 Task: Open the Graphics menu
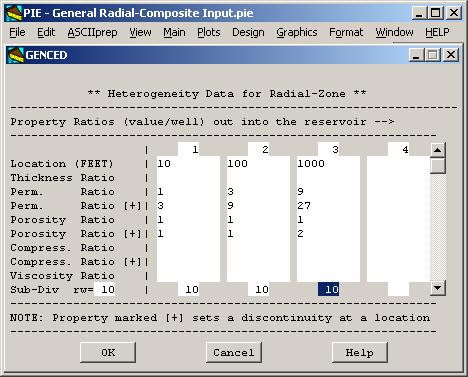(297, 32)
